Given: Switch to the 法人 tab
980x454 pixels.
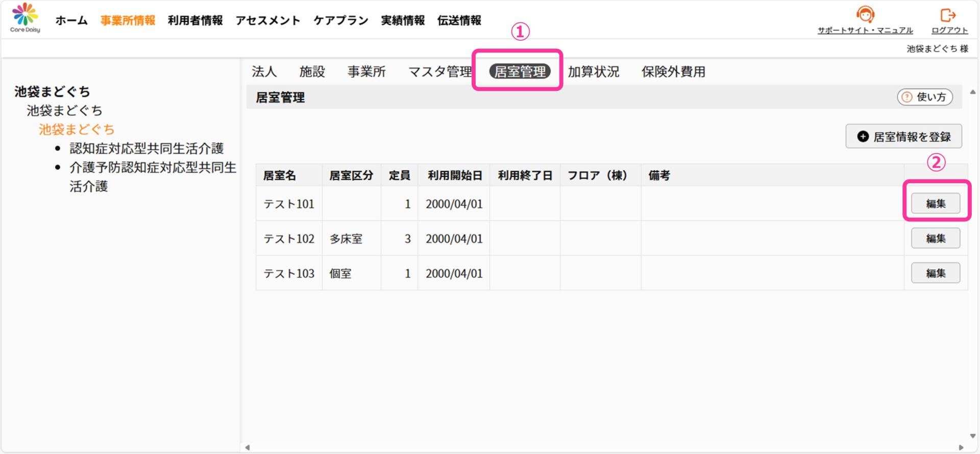Looking at the screenshot, I should point(264,71).
